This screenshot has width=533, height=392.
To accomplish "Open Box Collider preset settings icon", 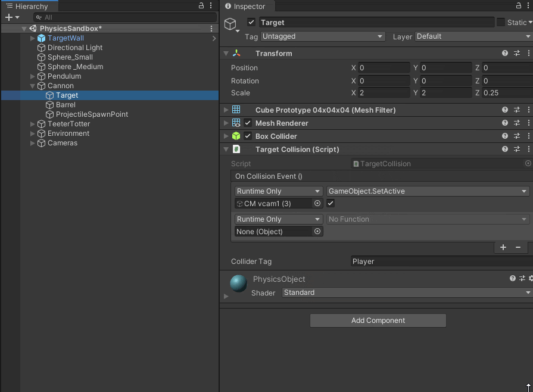I will (x=517, y=136).
